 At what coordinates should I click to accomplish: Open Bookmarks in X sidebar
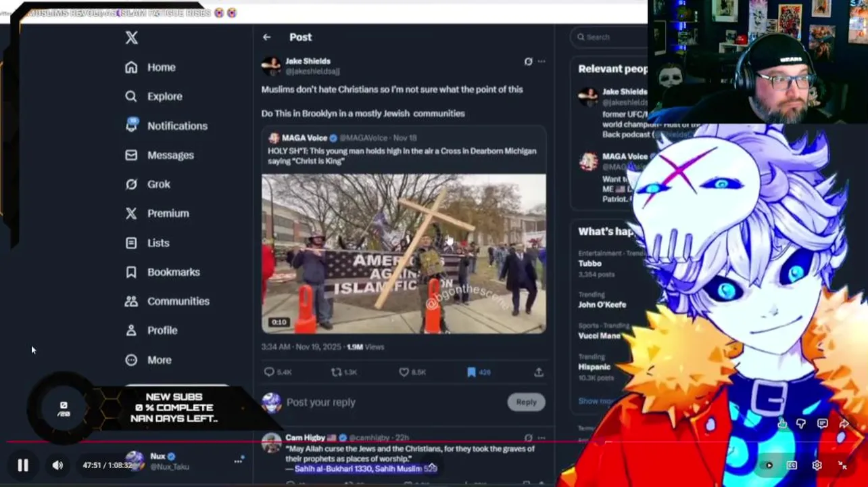[x=162, y=272]
